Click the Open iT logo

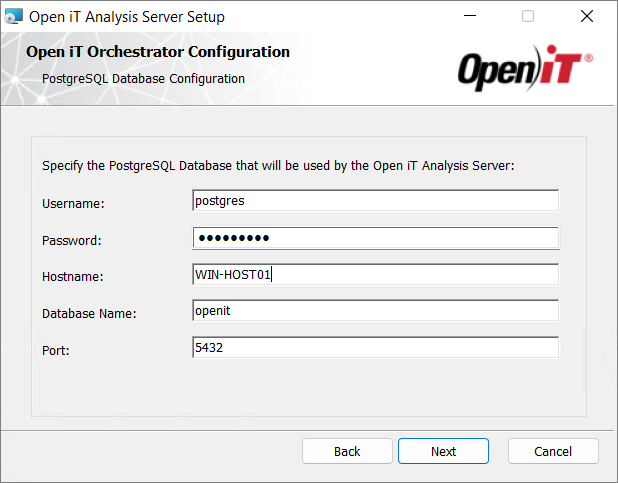(x=525, y=68)
